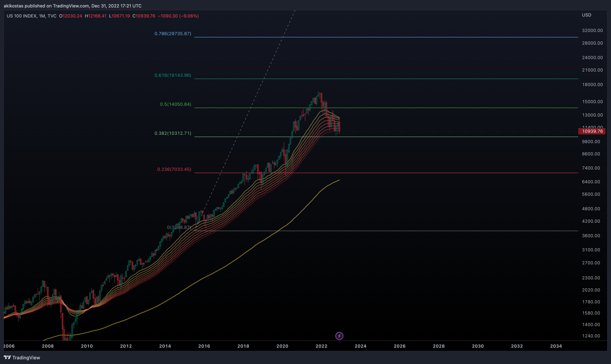Click the 2010 time axis label
Viewport: 611px width, 364px height.
[87, 346]
